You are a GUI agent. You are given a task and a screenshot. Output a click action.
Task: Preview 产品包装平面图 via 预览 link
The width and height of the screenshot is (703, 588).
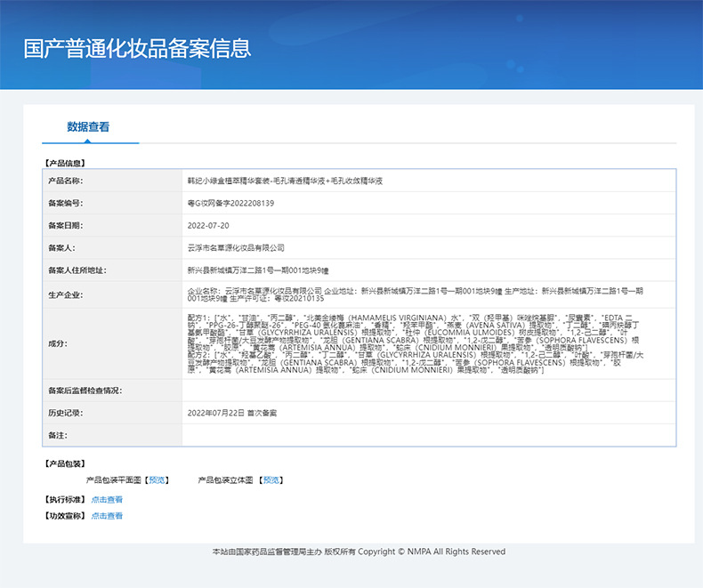pos(157,480)
